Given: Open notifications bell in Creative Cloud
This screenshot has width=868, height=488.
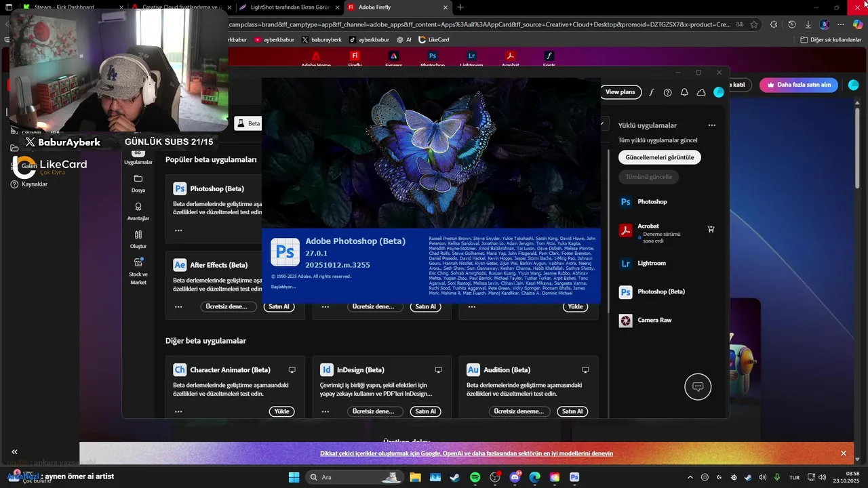Looking at the screenshot, I should [684, 92].
